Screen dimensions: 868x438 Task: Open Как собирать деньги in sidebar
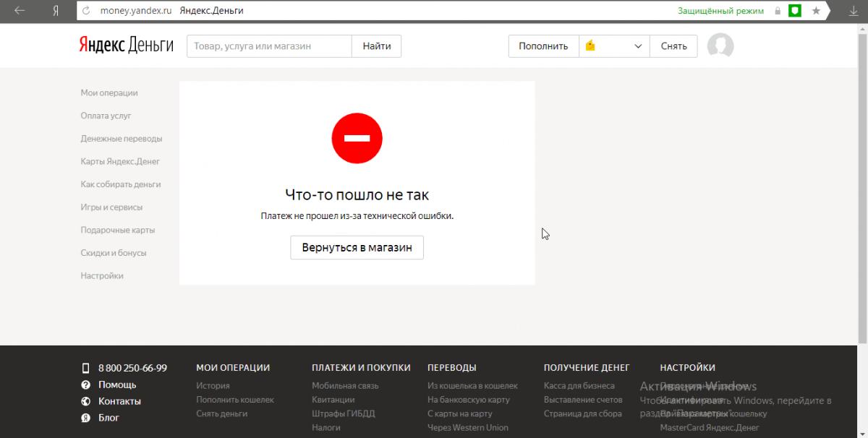121,184
